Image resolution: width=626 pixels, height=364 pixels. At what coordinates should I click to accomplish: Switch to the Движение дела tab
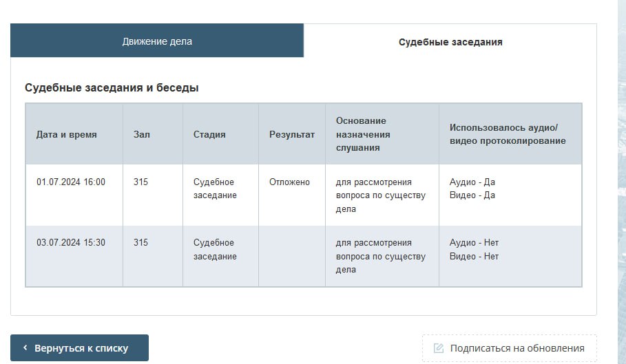coord(157,41)
